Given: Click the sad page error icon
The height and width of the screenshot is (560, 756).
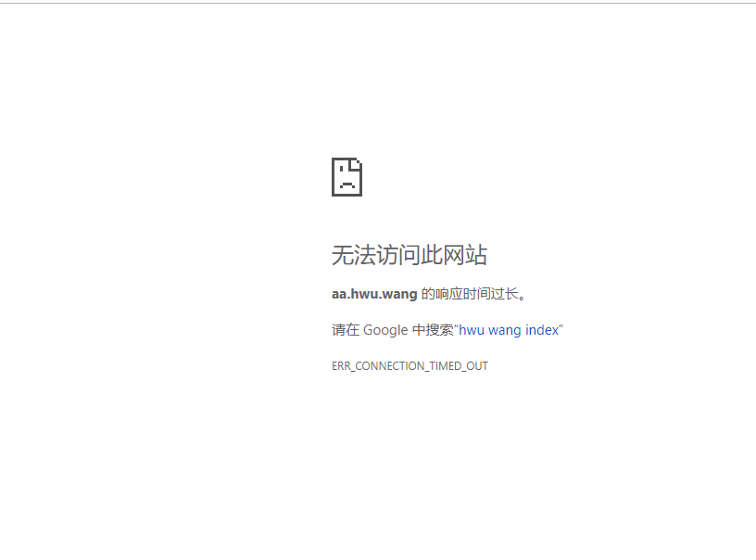Looking at the screenshot, I should pos(346,177).
